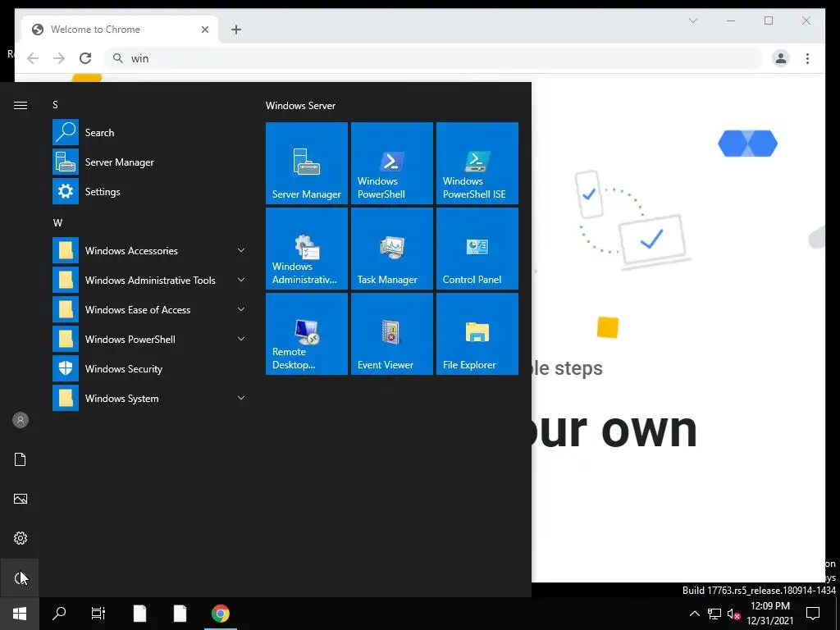The height and width of the screenshot is (630, 840).
Task: Open the Windows PowerShell ISE tile
Action: coord(477,163)
